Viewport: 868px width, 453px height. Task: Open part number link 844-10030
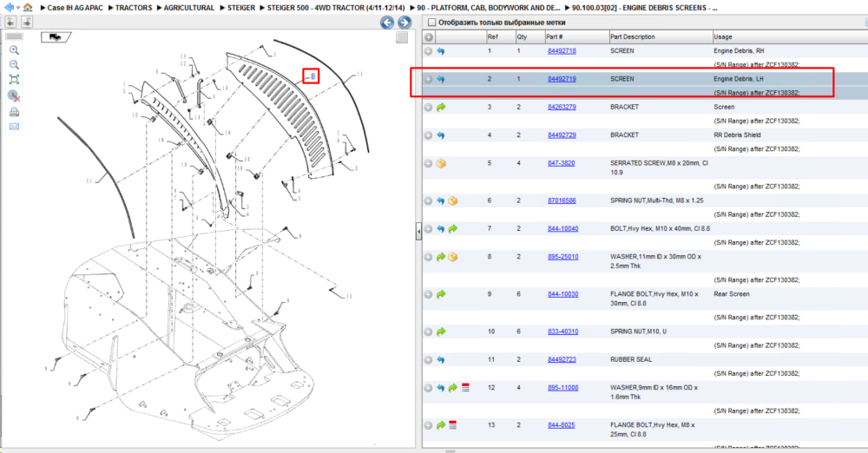pyautogui.click(x=563, y=294)
